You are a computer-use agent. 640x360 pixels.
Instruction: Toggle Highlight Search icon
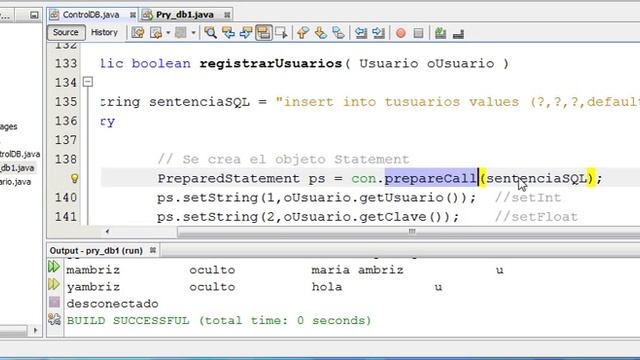(264, 33)
